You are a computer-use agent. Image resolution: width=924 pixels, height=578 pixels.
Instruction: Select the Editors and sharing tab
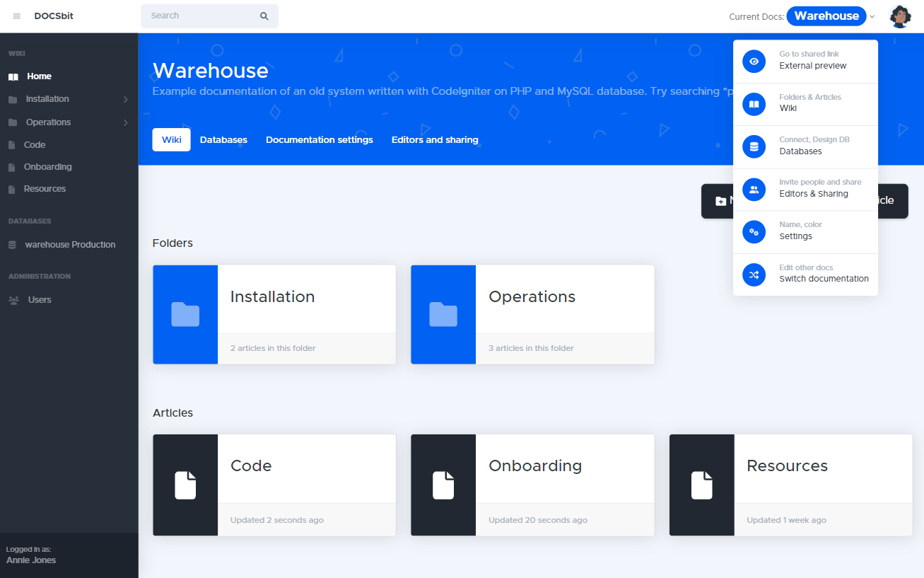(x=435, y=140)
